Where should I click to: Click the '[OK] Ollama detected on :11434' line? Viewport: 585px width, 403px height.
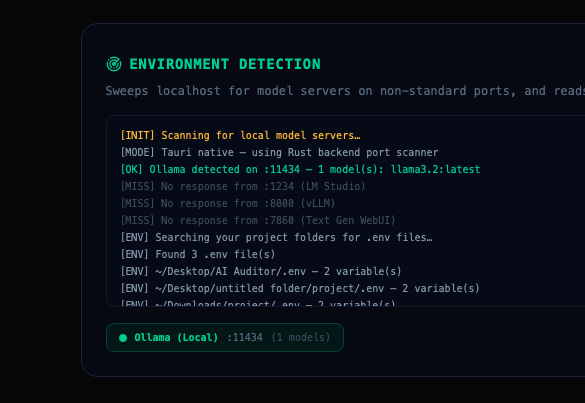(300, 169)
